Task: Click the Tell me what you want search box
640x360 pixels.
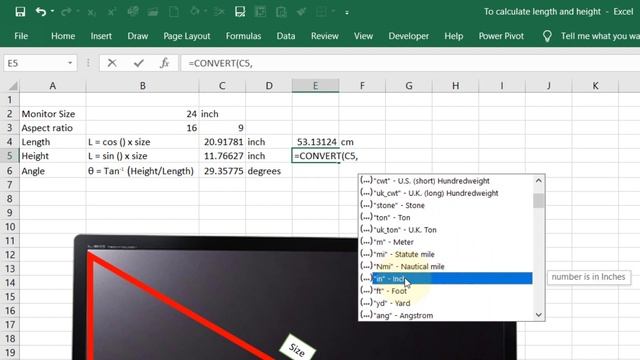Action: 600,36
